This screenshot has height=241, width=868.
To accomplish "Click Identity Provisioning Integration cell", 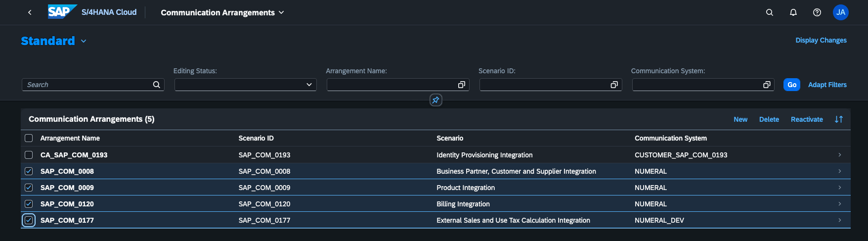I will pos(484,155).
